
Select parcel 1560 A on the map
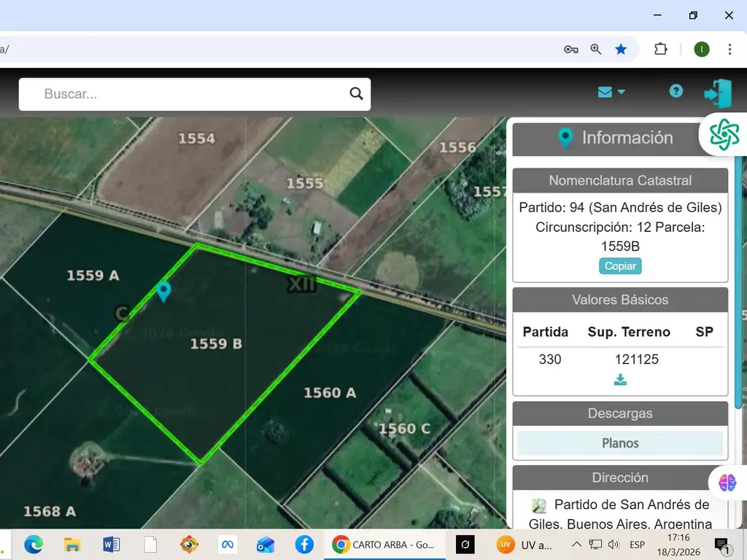(330, 393)
